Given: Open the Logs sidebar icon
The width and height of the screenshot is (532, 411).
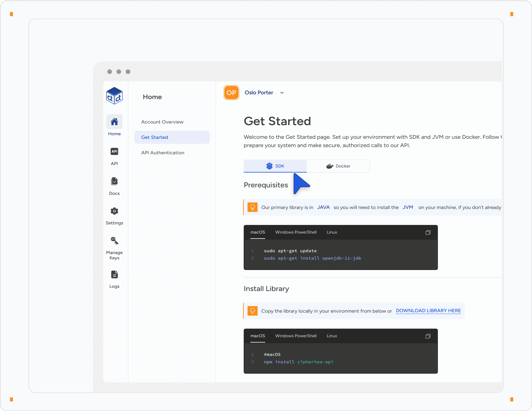Looking at the screenshot, I should pyautogui.click(x=114, y=275).
